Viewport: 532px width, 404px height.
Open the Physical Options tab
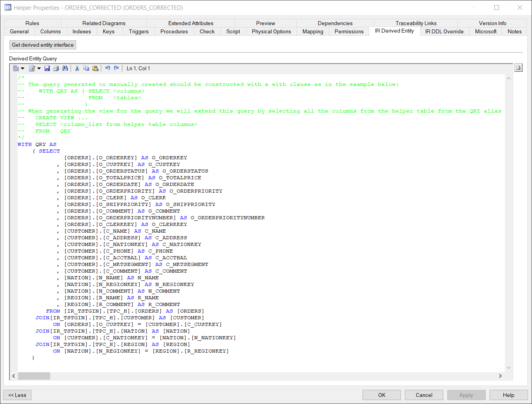click(x=271, y=31)
